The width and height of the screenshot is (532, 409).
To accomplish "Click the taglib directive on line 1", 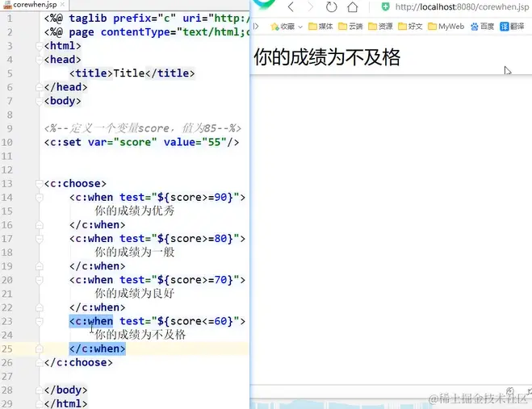I will [147, 19].
